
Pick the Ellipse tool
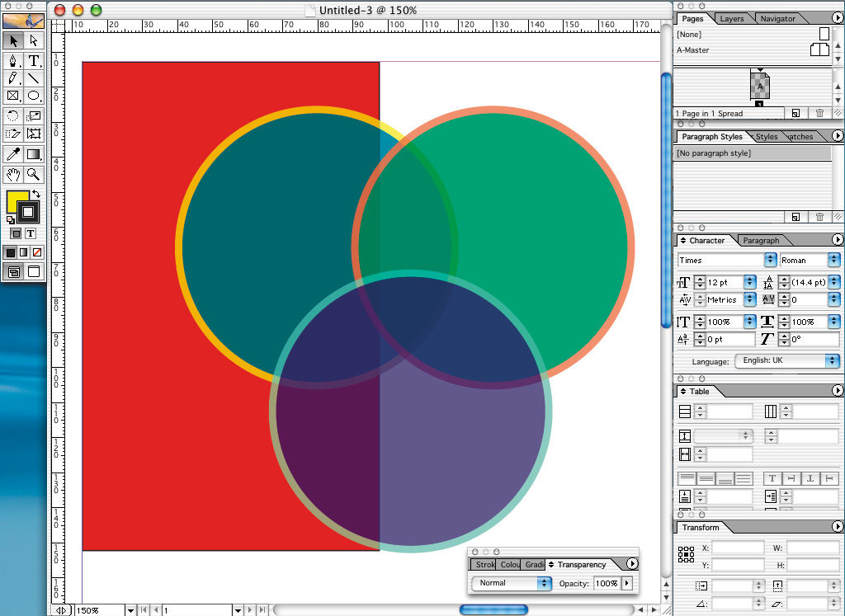pos(34,96)
